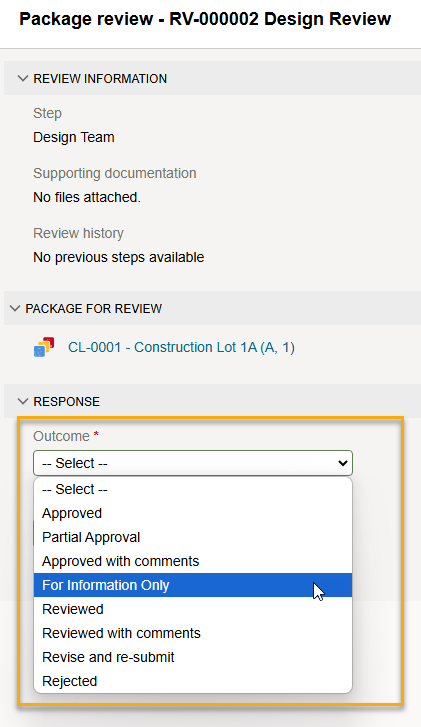Collapse the RESPONSE section chevron
This screenshot has height=727, width=421.
tap(23, 401)
